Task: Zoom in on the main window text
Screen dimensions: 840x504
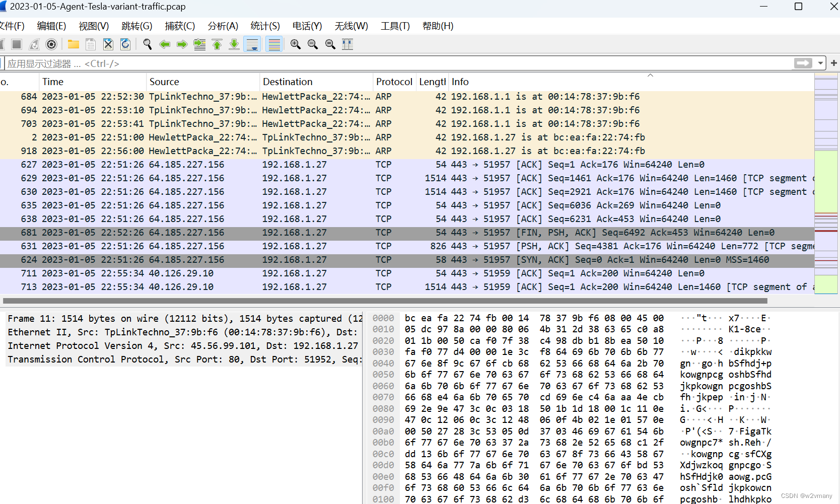Action: tap(296, 44)
